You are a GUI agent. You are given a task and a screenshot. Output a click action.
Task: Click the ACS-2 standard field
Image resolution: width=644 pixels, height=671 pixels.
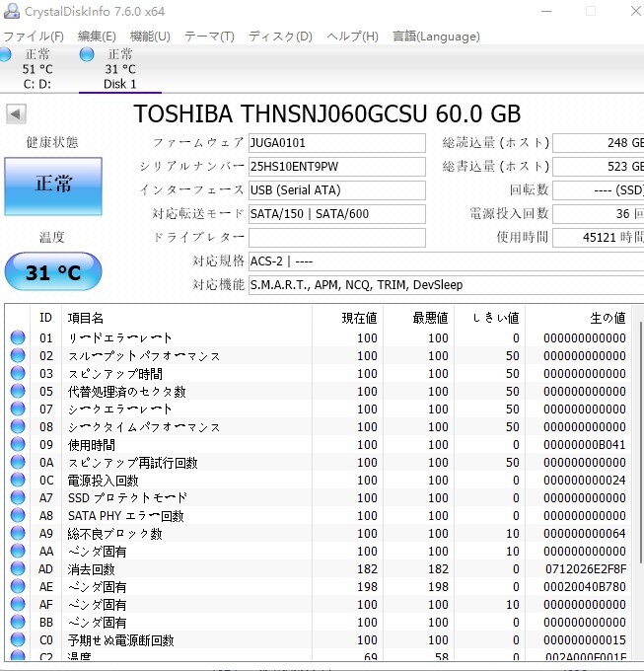[446, 261]
